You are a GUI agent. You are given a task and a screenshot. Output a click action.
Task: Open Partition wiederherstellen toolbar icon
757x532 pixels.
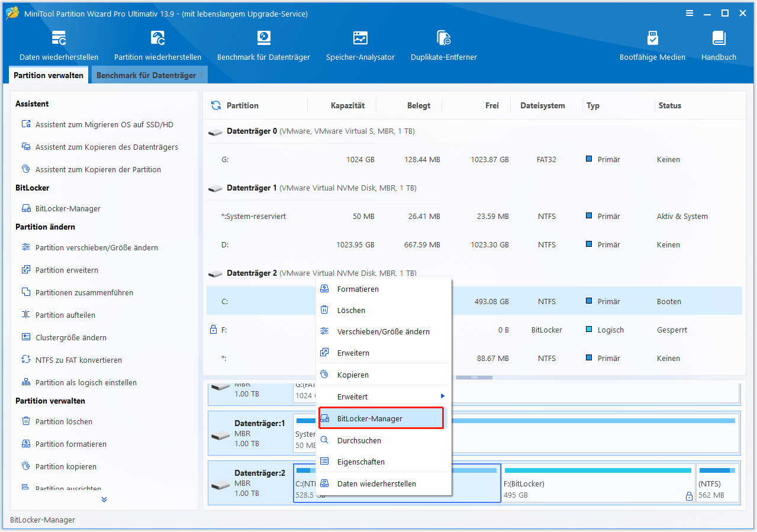[x=157, y=46]
